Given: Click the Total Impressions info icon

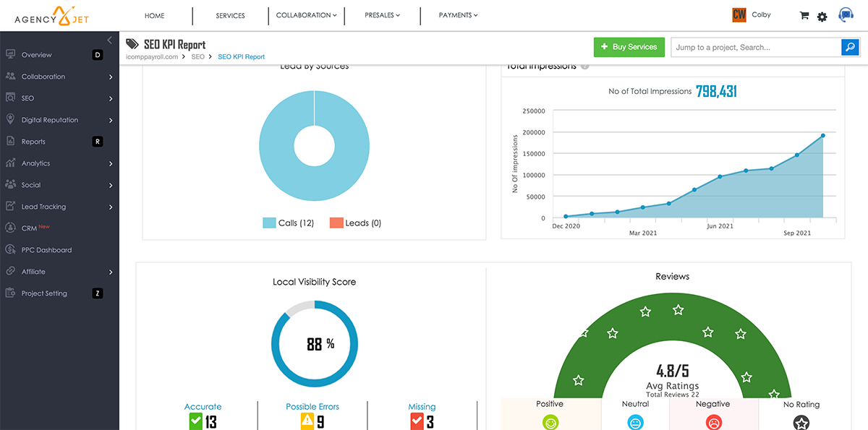Looking at the screenshot, I should (x=584, y=66).
